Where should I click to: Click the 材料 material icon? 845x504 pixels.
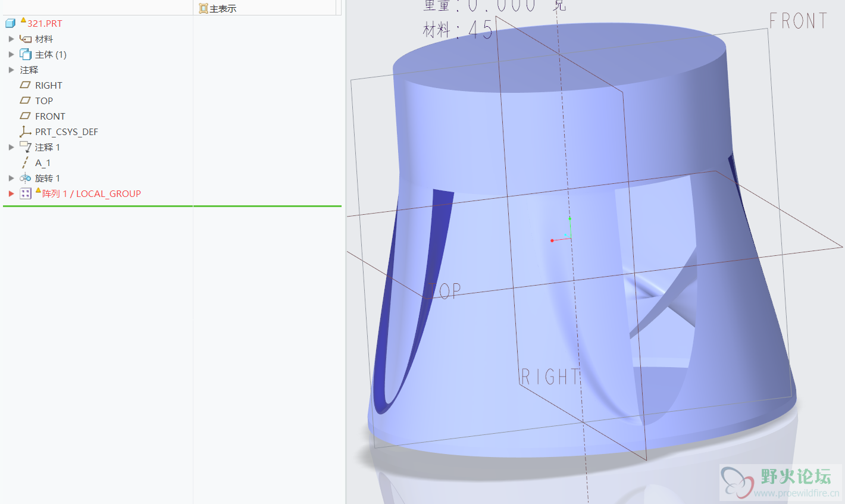[x=25, y=39]
